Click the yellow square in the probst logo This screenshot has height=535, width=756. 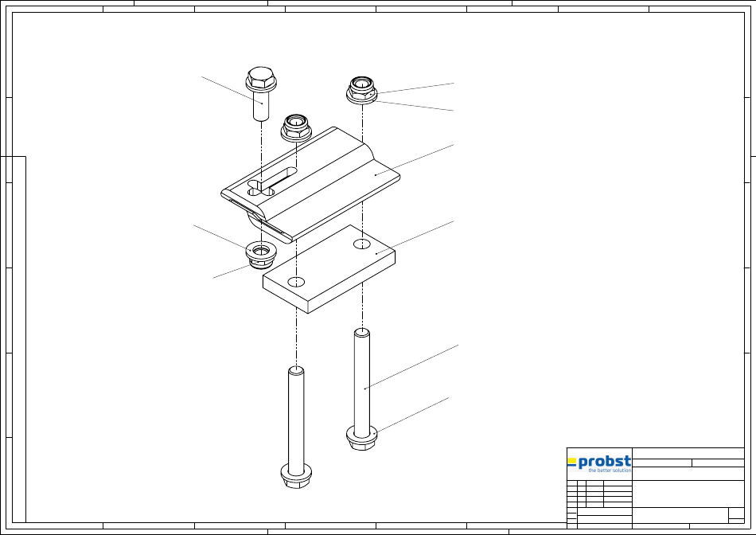click(x=571, y=462)
